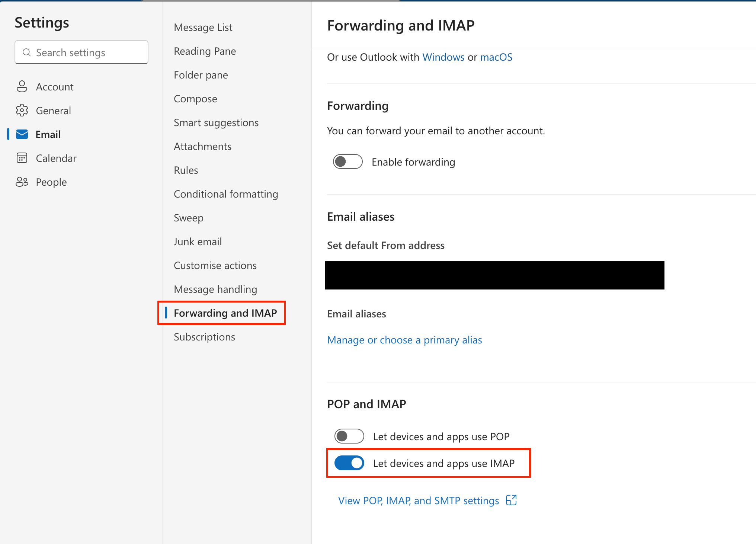Select Account label in settings navigation

[x=55, y=87]
